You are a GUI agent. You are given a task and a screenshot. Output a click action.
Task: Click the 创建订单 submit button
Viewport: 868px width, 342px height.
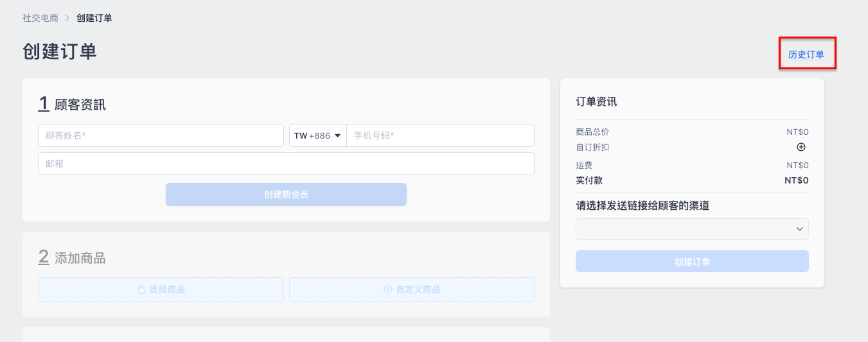coord(692,262)
